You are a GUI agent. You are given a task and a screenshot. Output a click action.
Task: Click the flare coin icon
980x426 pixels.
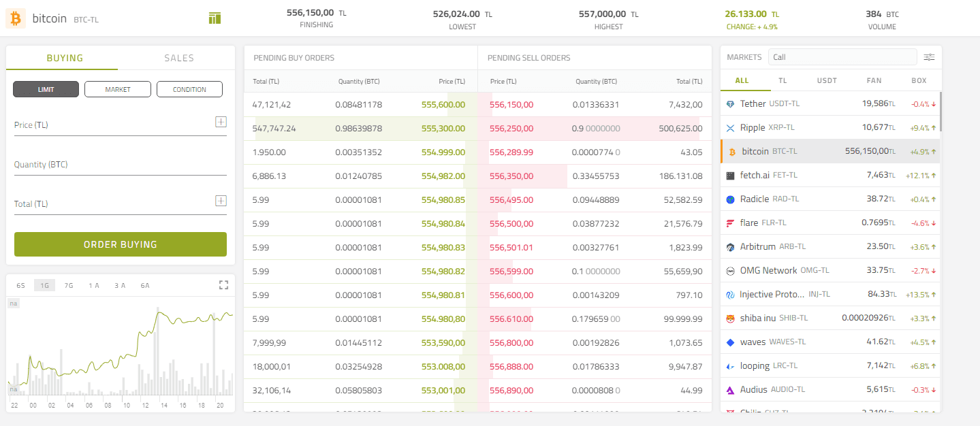(x=731, y=223)
